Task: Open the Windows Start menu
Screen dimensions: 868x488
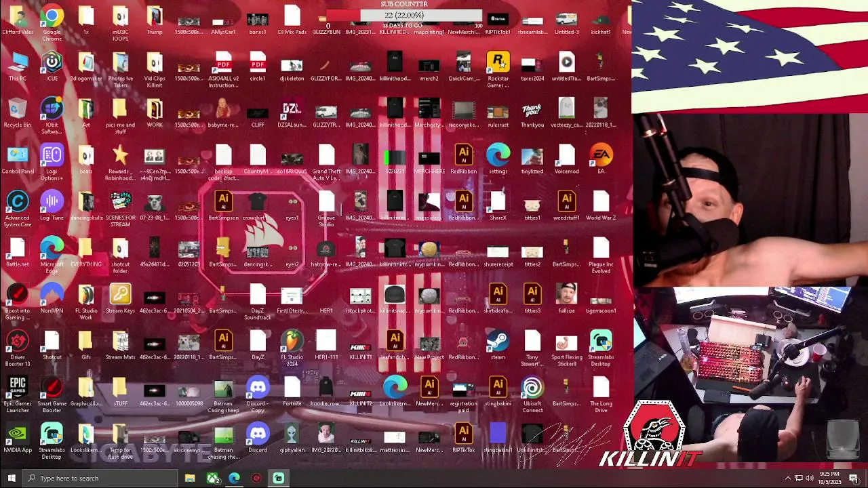Action: coord(11,479)
